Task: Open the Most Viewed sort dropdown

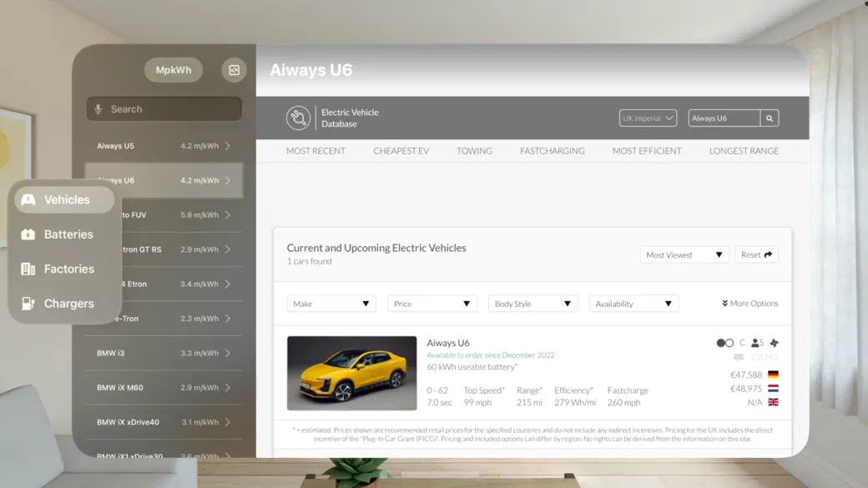Action: pyautogui.click(x=684, y=254)
